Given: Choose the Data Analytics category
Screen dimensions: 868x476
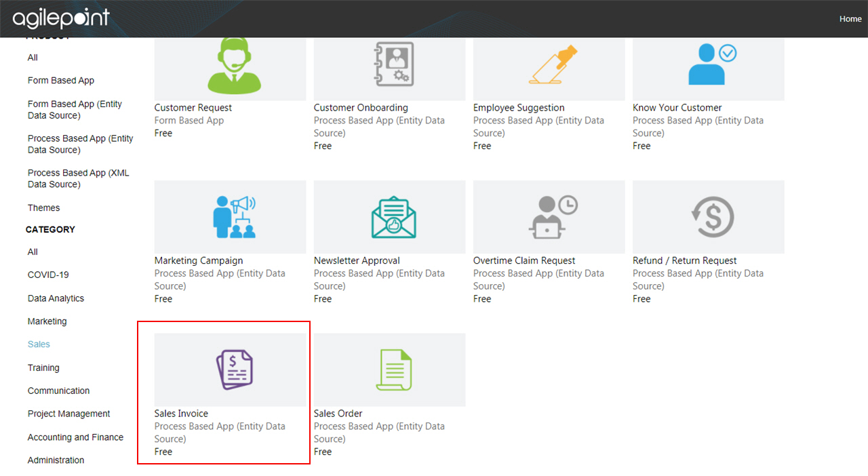Looking at the screenshot, I should point(56,298).
